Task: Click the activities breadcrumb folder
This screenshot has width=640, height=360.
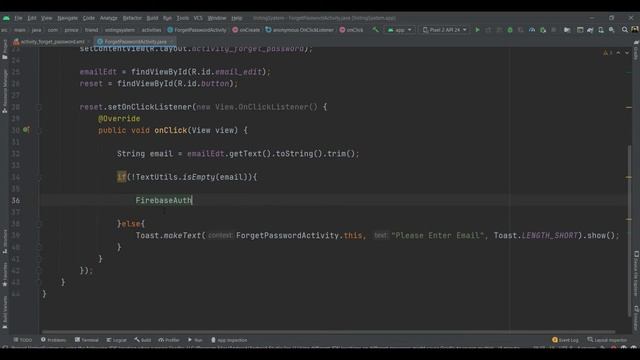Action: click(x=151, y=30)
